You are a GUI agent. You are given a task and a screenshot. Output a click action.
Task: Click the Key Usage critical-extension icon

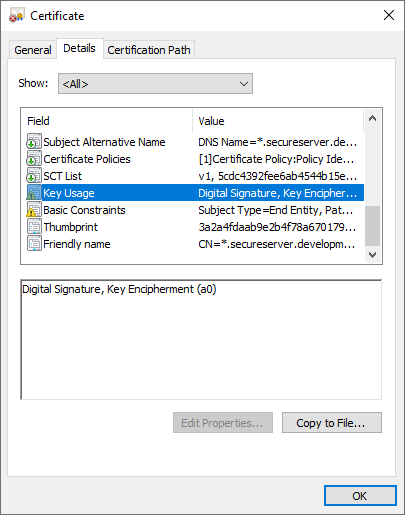tap(34, 193)
